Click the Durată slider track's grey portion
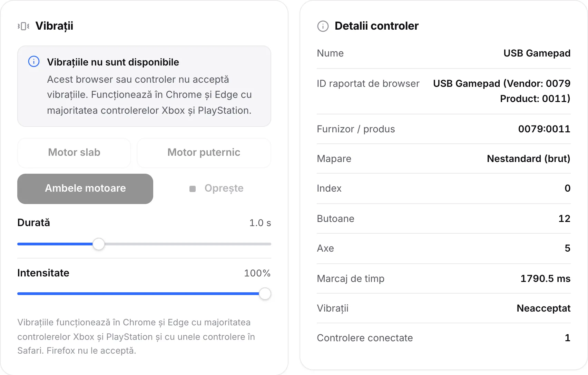 (x=188, y=244)
